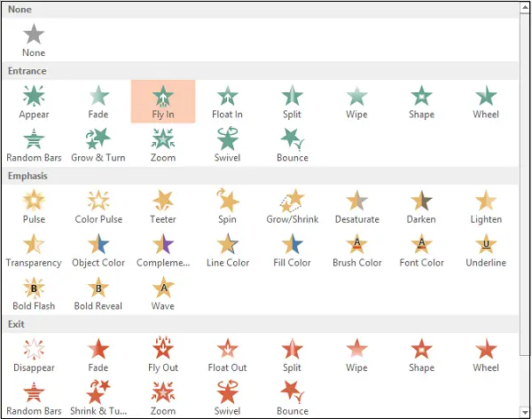Choose the Shape exit effect
The image size is (532, 419).
[421, 355]
